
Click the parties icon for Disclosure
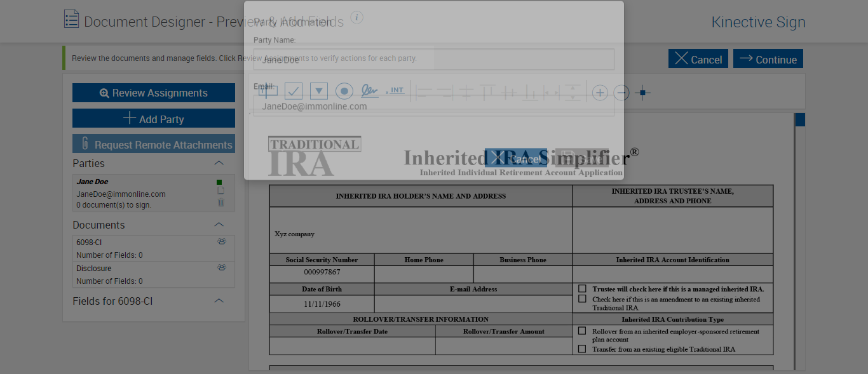[x=222, y=267]
